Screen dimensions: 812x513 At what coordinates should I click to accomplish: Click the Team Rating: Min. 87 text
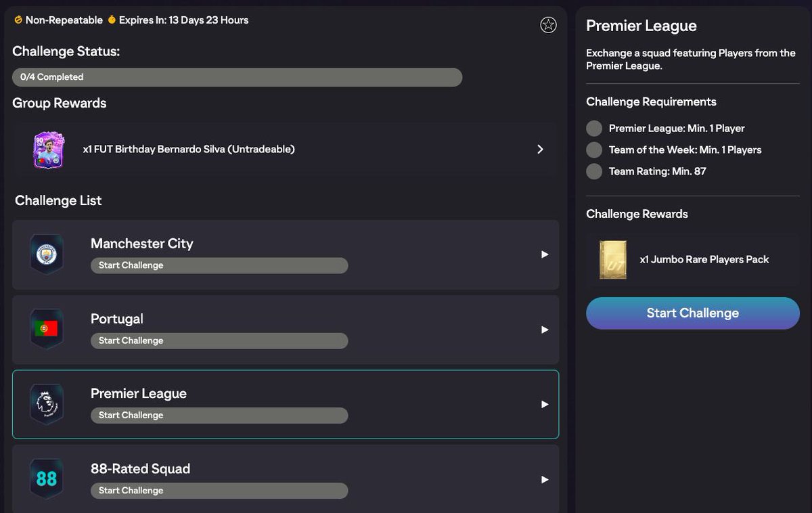(x=658, y=172)
